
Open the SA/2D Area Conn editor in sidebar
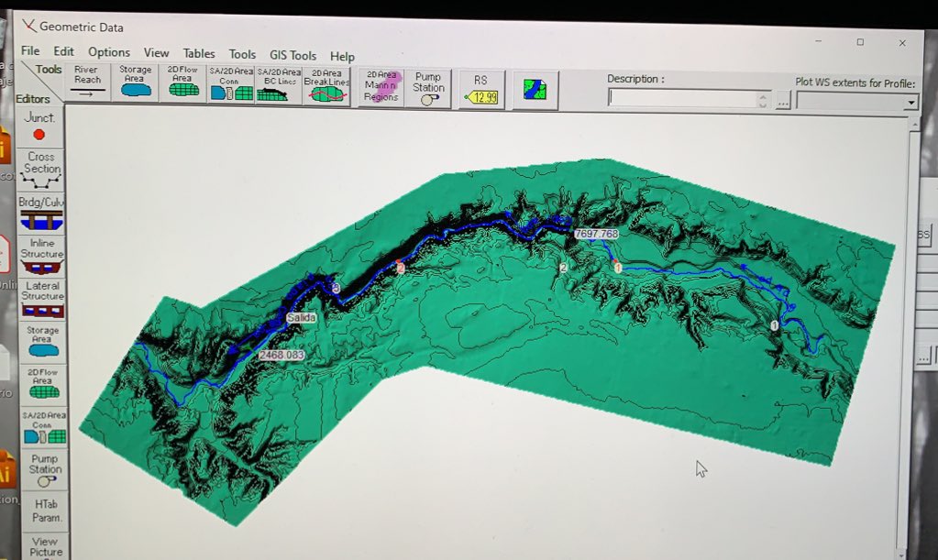click(x=44, y=427)
